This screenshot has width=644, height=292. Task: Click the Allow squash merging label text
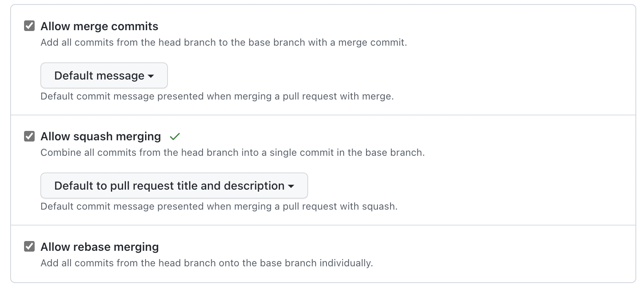[x=100, y=136]
